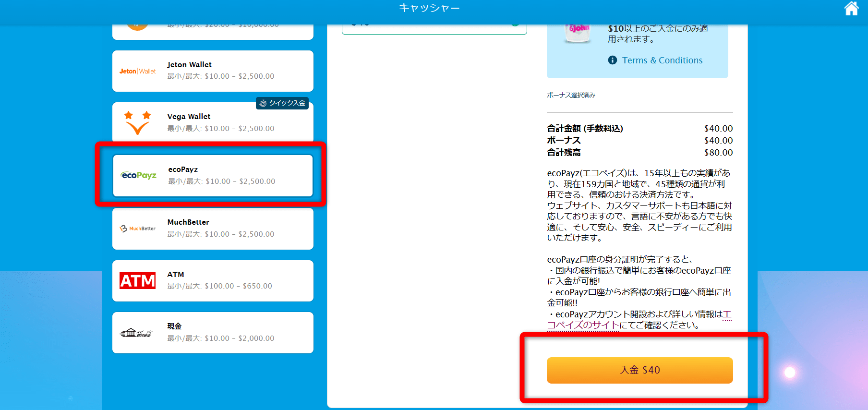Choose MuchBetter payment method
The width and height of the screenshot is (868, 410).
(213, 229)
